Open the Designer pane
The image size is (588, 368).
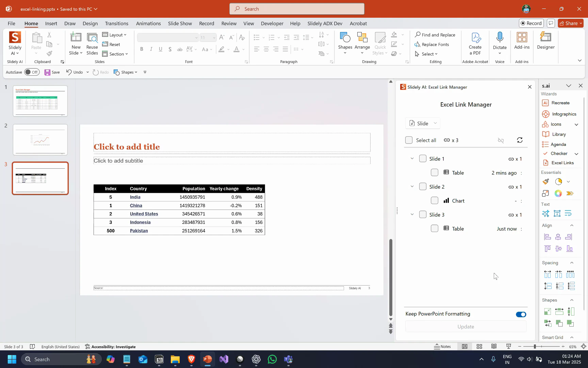[545, 42]
